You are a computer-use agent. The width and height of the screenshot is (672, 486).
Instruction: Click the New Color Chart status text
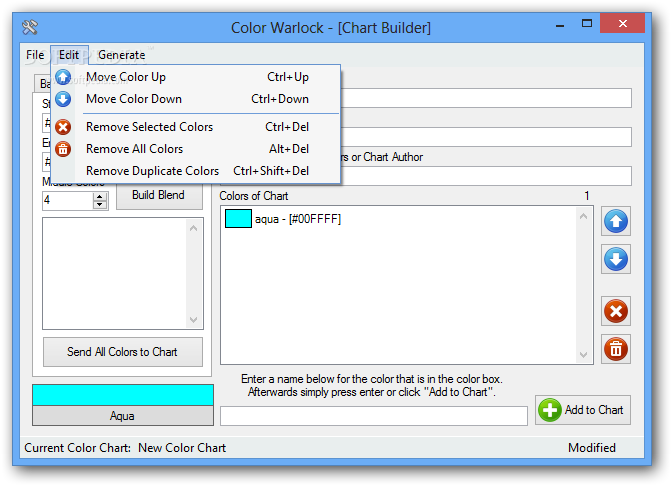pos(182,448)
